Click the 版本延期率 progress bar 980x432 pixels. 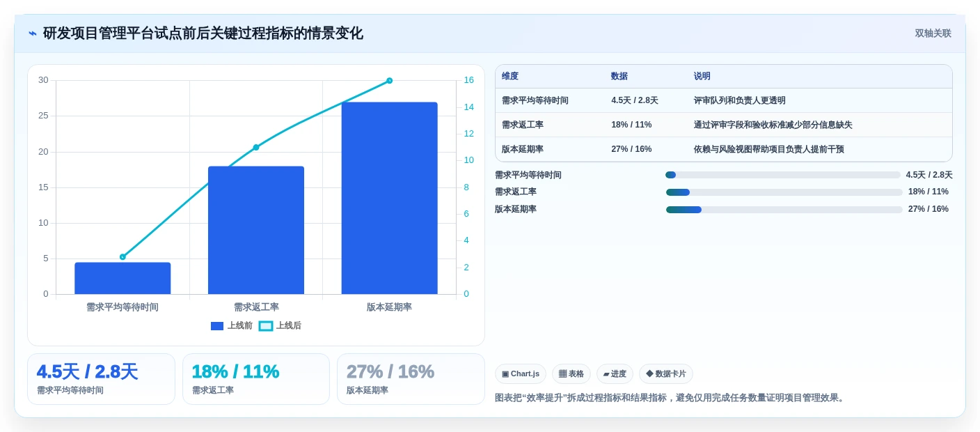tap(784, 210)
